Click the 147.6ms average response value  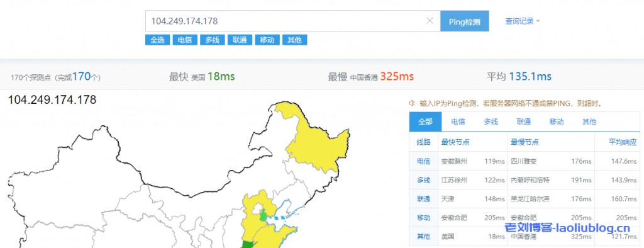tap(624, 161)
